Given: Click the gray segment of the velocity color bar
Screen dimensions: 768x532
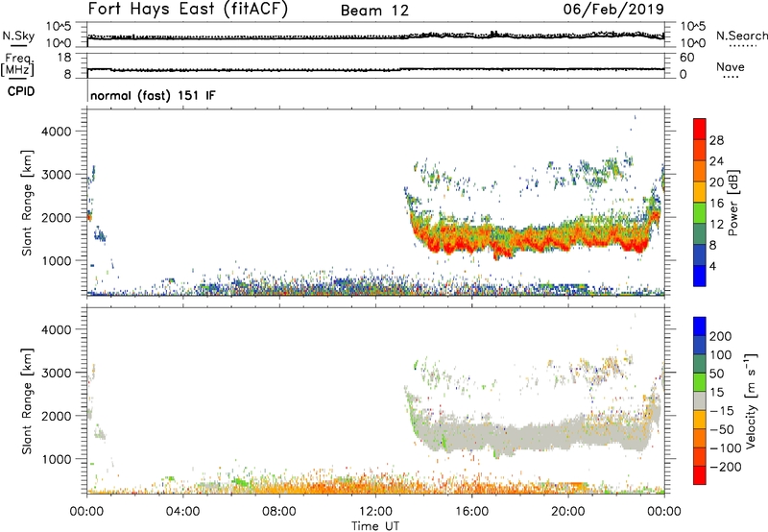Looking at the screenshot, I should click(x=700, y=400).
